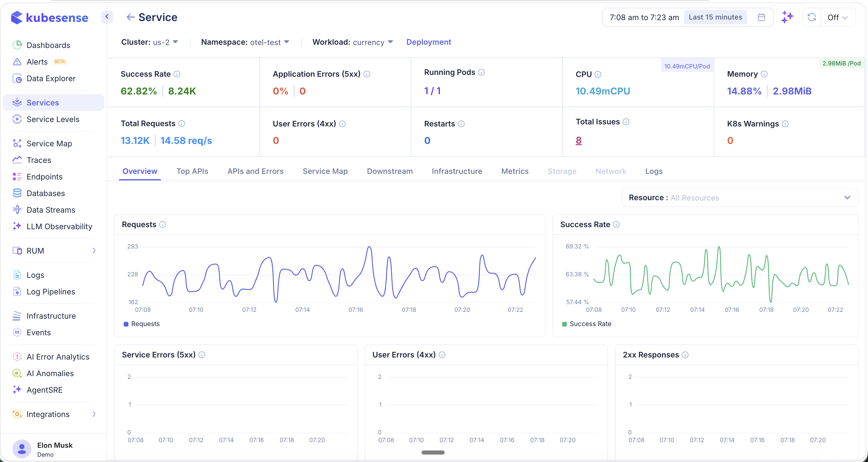
Task: Click the K8s Warnings info icon
Action: pyautogui.click(x=785, y=124)
